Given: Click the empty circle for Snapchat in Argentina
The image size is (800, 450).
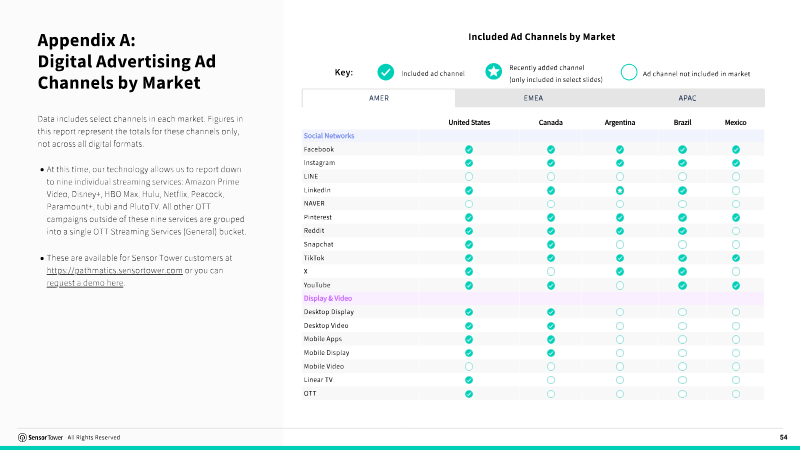Looking at the screenshot, I should (620, 244).
